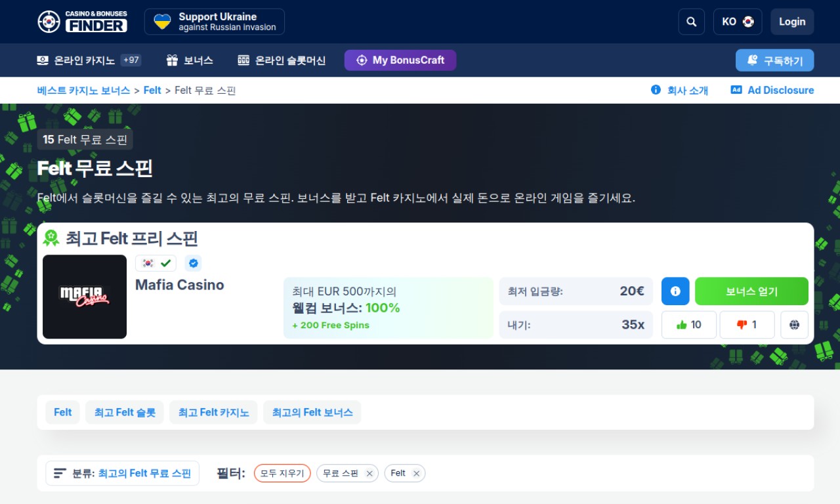
Task: Open Ad Disclosure link
Action: 772,91
